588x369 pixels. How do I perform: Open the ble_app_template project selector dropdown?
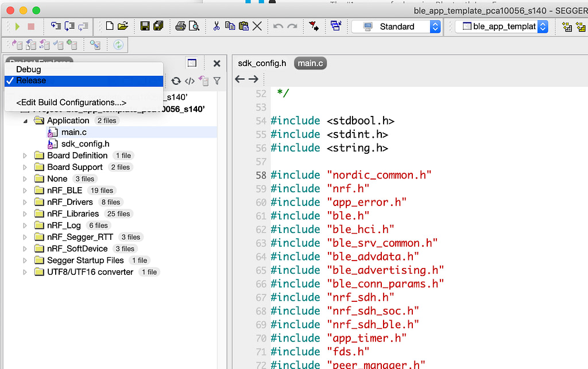point(543,26)
